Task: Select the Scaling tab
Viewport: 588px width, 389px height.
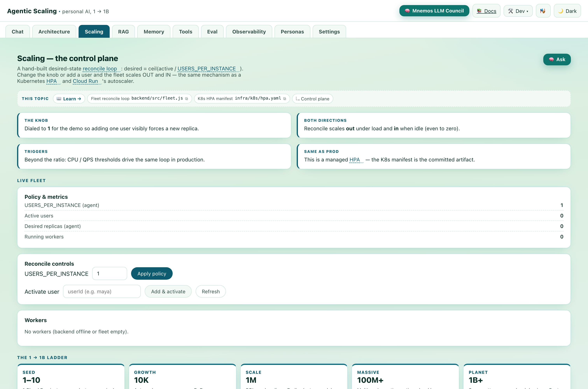Action: click(94, 32)
